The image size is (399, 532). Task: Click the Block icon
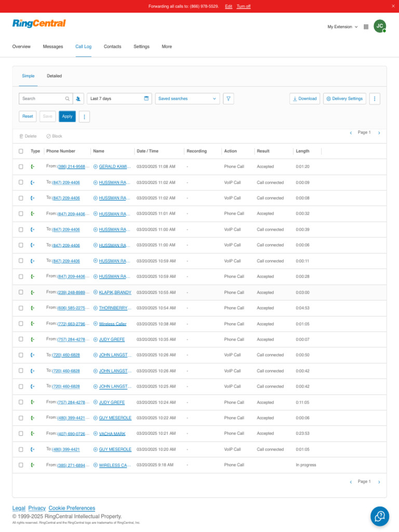click(x=48, y=137)
